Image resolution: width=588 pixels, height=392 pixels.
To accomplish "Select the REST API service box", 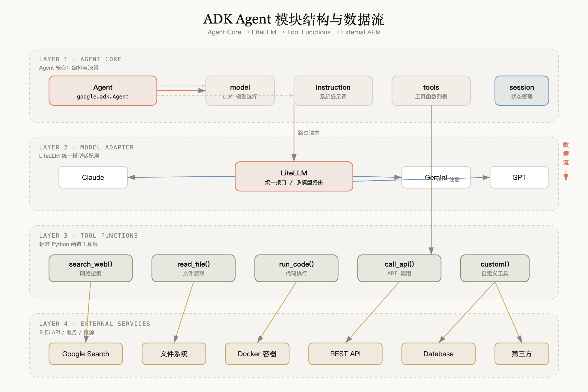I will 345,354.
